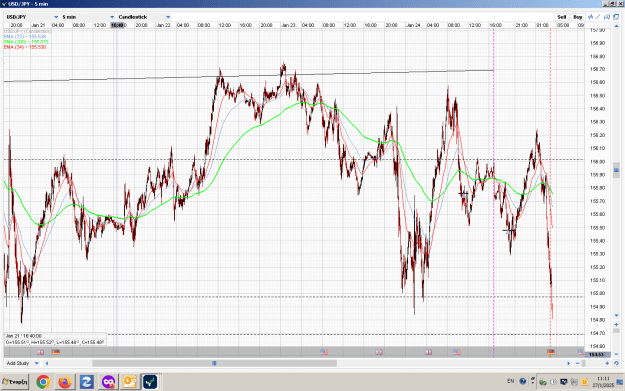This screenshot has width=625, height=391.
Task: Reset chart view with the refresh icon
Action: (x=616, y=363)
